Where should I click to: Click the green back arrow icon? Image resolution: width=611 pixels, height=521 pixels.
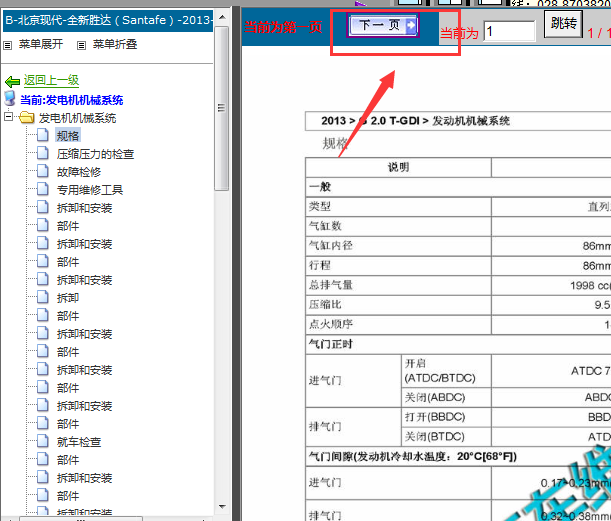[x=12, y=81]
